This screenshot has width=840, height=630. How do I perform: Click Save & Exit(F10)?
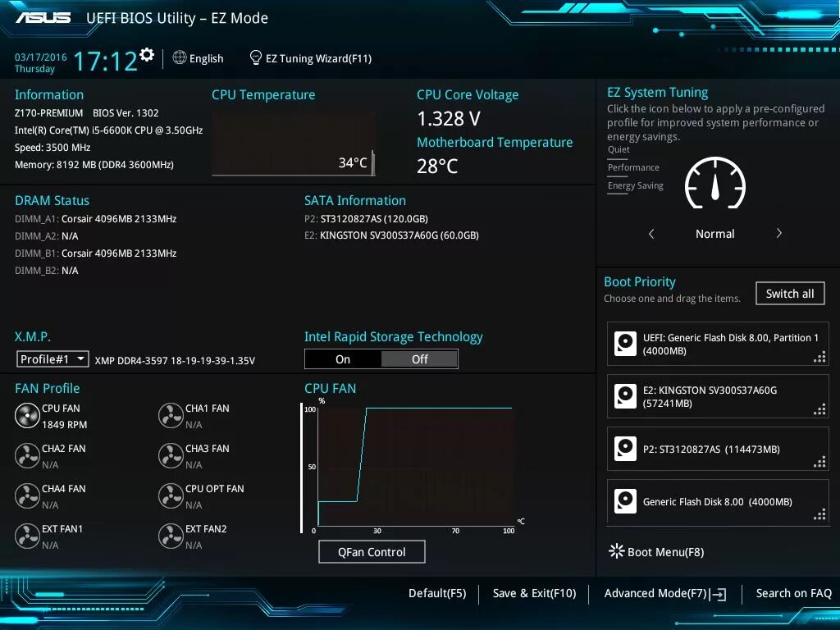click(x=534, y=594)
